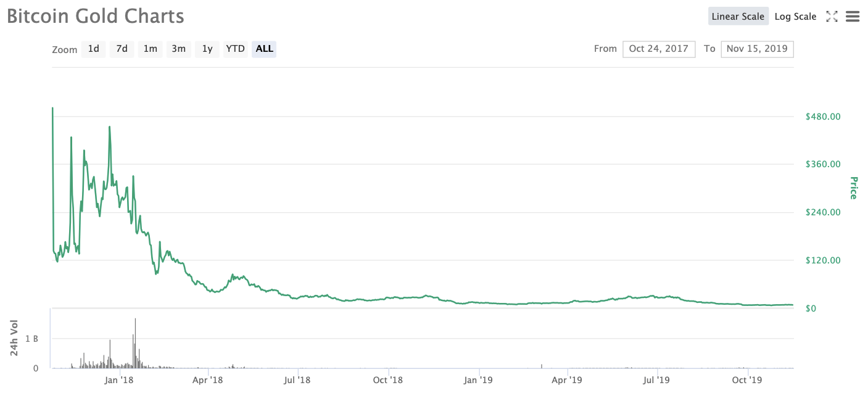868x393 pixels.
Task: Click the Jan '19 date label
Action: pyautogui.click(x=478, y=380)
